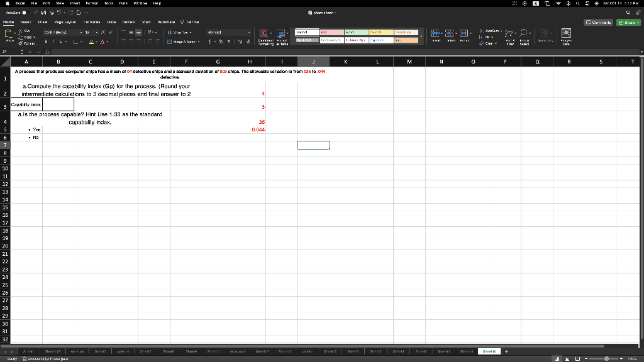
Task: Click the Find & Select magnifier icon
Action: tap(524, 33)
